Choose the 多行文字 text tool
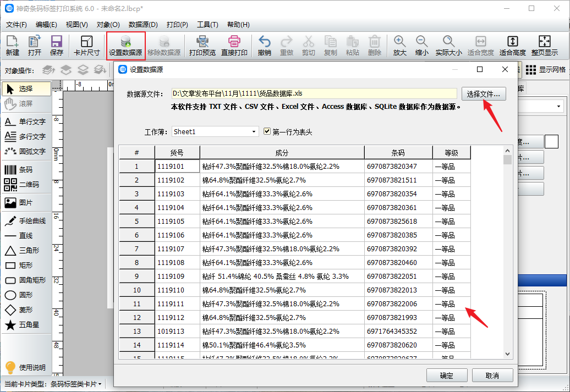Screen dimensions: 570x392 [x=26, y=136]
